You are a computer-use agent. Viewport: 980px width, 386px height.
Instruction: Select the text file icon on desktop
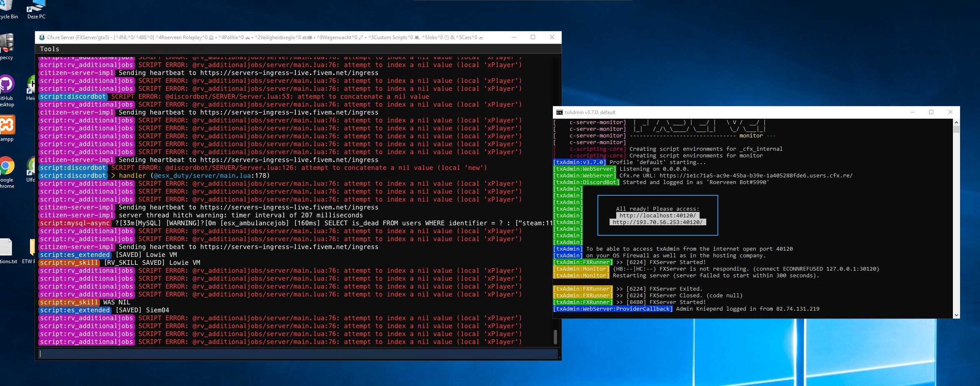tap(7, 247)
